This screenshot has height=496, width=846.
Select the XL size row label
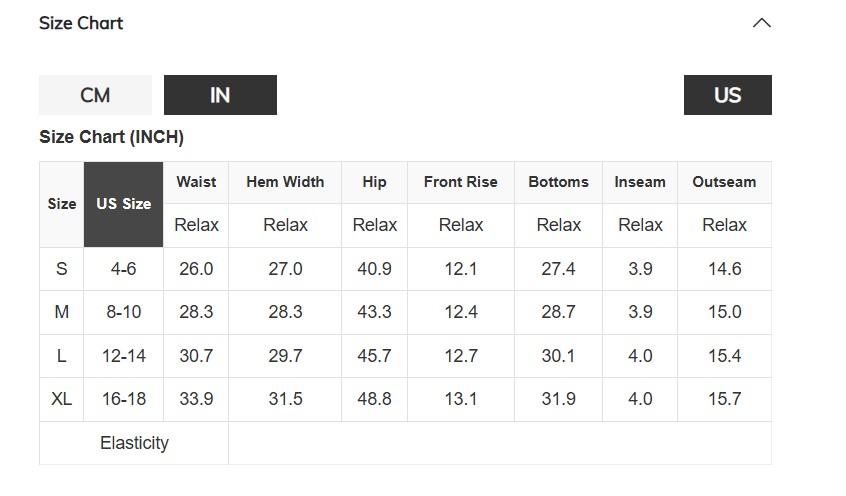62,399
